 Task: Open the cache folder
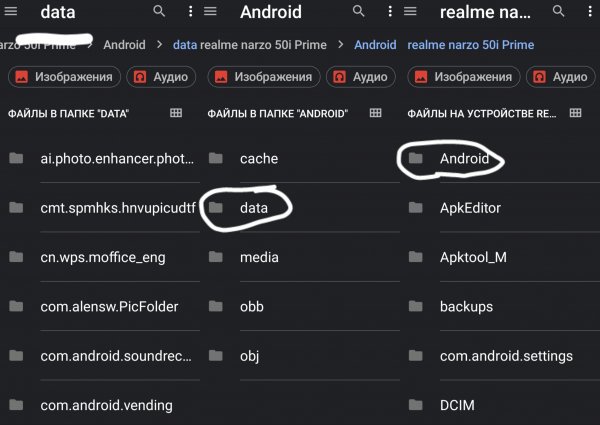[x=301, y=158]
